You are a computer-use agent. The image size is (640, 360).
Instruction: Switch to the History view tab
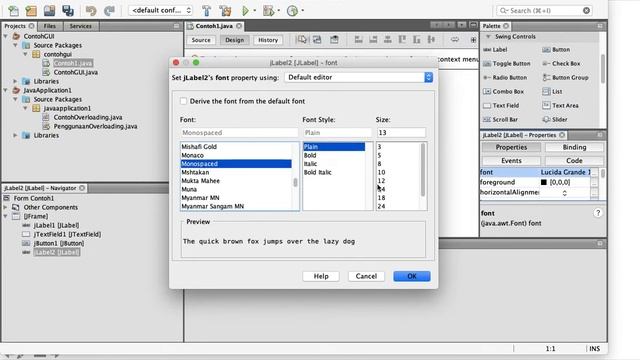click(268, 40)
